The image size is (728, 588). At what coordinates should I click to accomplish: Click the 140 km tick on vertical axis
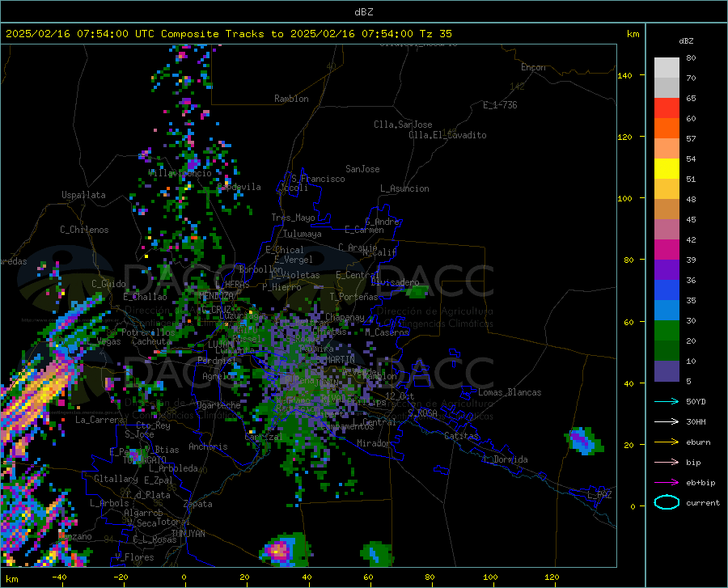624,75
